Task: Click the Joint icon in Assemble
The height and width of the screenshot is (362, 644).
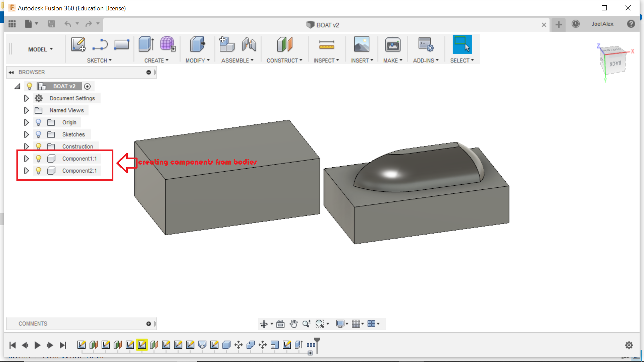Action: (x=249, y=44)
